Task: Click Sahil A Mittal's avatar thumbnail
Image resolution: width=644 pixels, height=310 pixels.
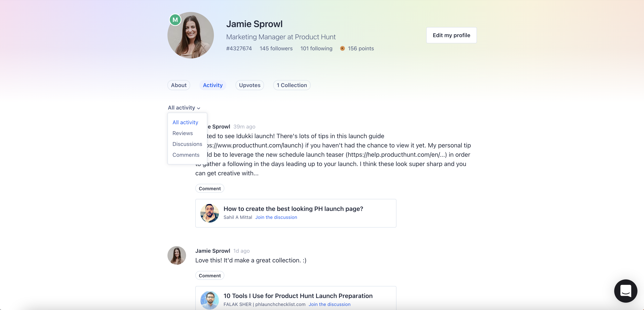Action: coord(209,213)
